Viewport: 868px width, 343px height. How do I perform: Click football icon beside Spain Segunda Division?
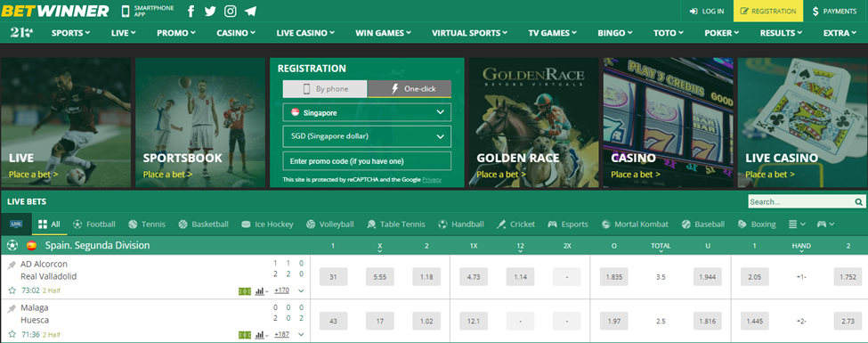[12, 245]
